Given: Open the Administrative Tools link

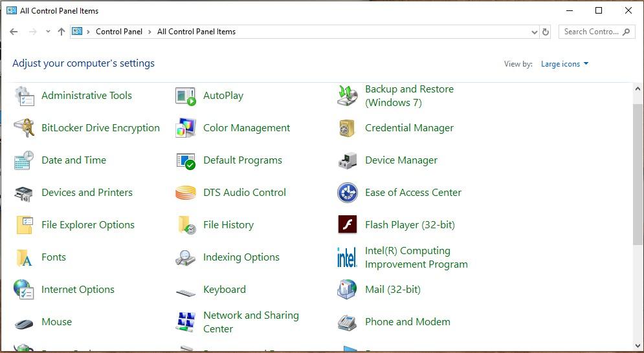Looking at the screenshot, I should point(87,96).
